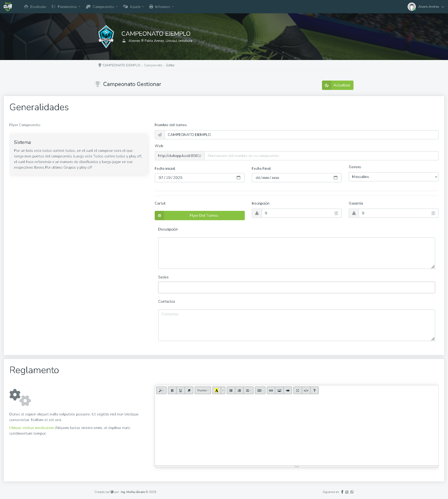Toggle bold in Reglamento editor
The width and height of the screenshot is (448, 499).
point(172,390)
